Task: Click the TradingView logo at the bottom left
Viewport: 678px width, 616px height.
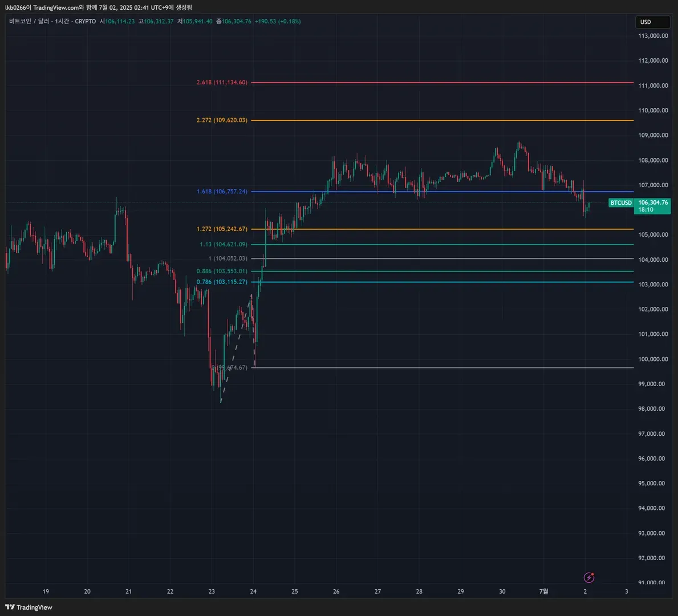Action: tap(29, 607)
